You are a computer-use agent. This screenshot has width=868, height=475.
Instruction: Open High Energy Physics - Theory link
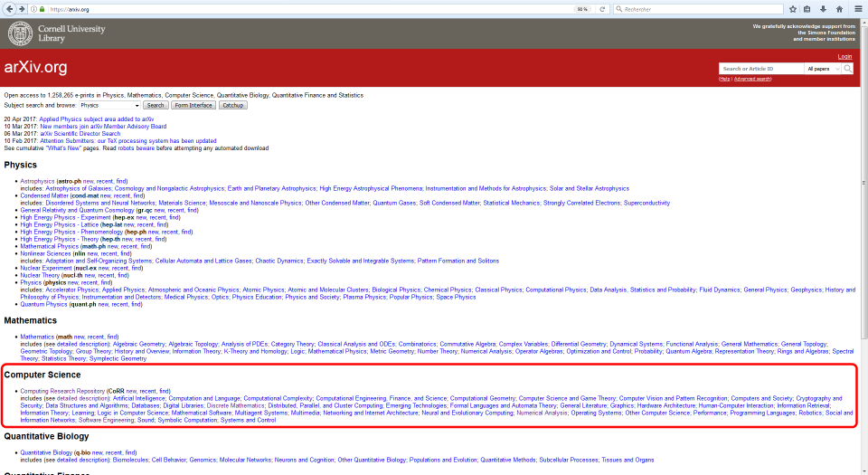click(60, 239)
